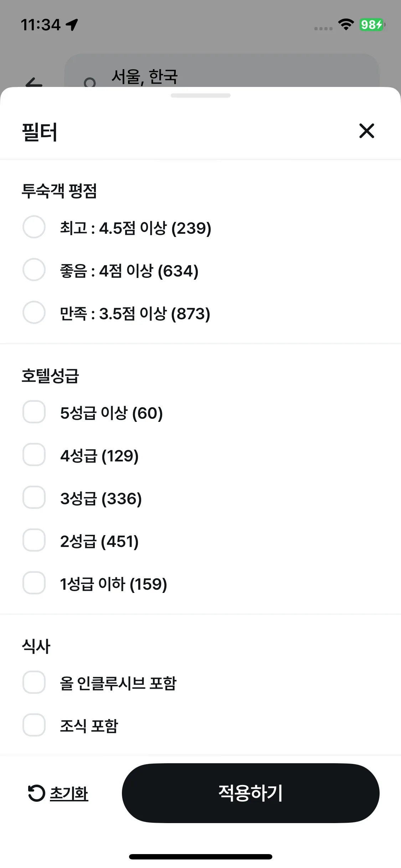Enable 올 인클루시브 포함 meal option
The height and width of the screenshot is (868, 401).
[x=34, y=682]
